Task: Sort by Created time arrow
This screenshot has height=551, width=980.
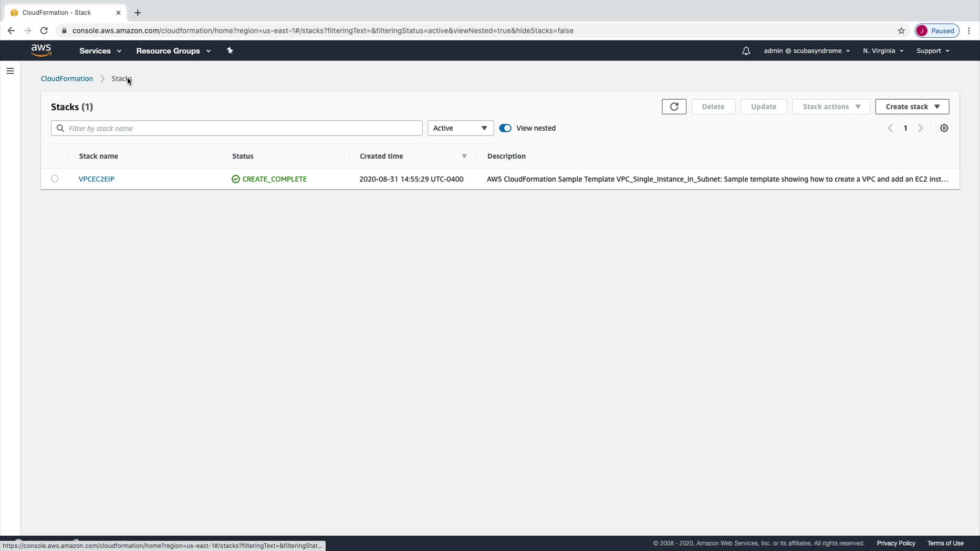Action: (x=464, y=156)
